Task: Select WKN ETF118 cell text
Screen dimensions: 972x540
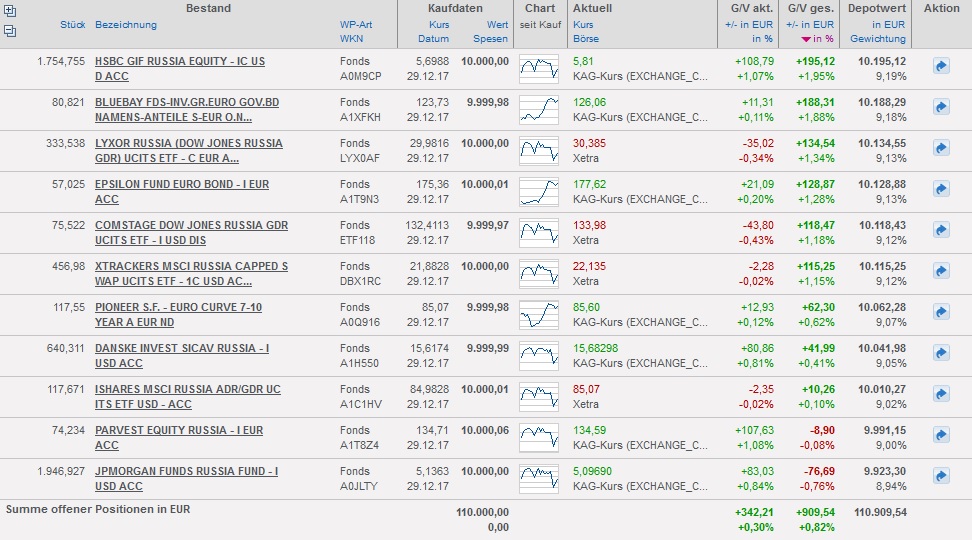Action: 357,240
